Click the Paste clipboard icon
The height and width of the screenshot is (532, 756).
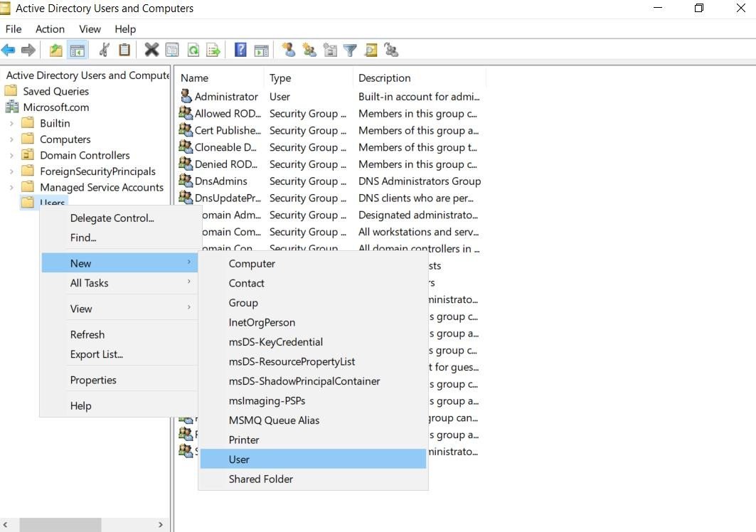point(124,50)
